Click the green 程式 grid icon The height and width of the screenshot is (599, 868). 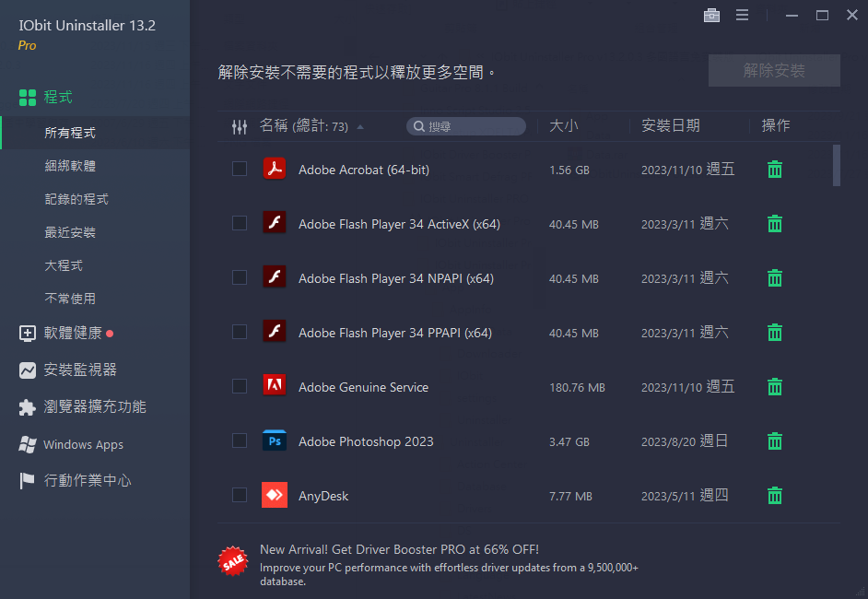pos(27,98)
